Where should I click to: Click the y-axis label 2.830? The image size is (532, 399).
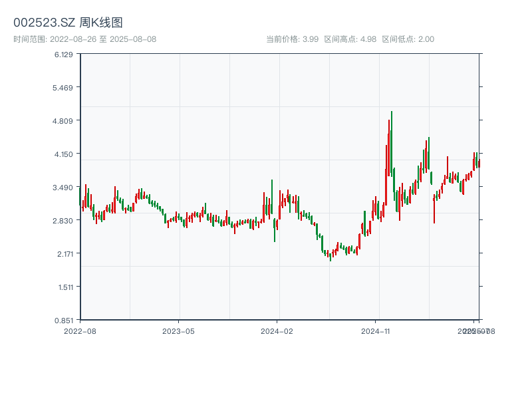(63, 221)
